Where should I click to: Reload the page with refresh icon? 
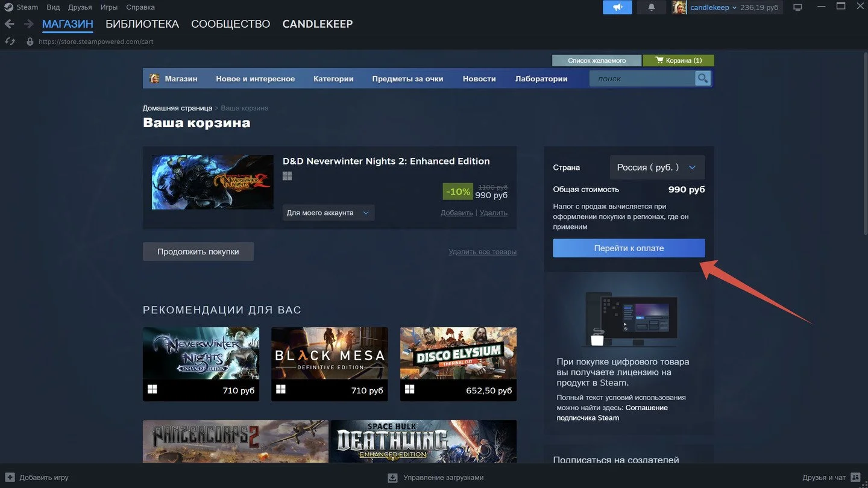pyautogui.click(x=10, y=42)
